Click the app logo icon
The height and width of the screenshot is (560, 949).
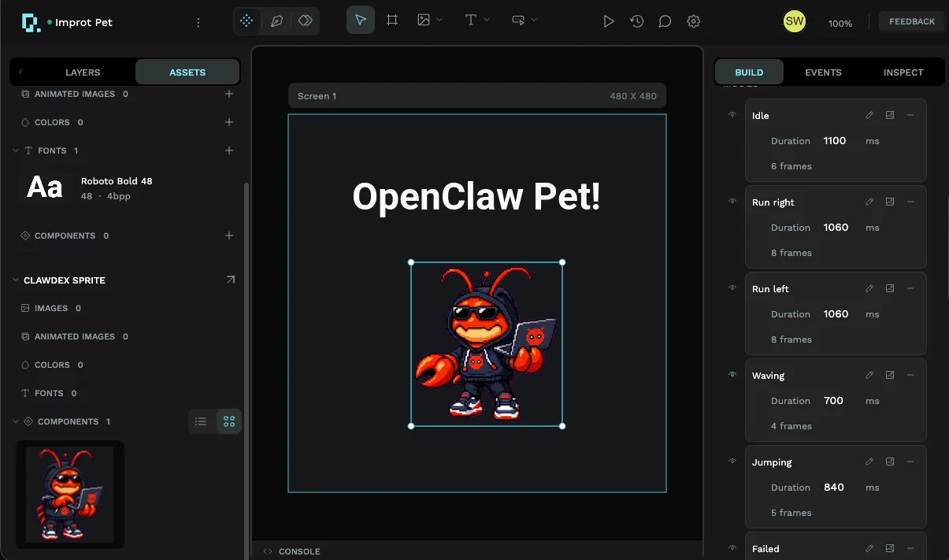[31, 22]
